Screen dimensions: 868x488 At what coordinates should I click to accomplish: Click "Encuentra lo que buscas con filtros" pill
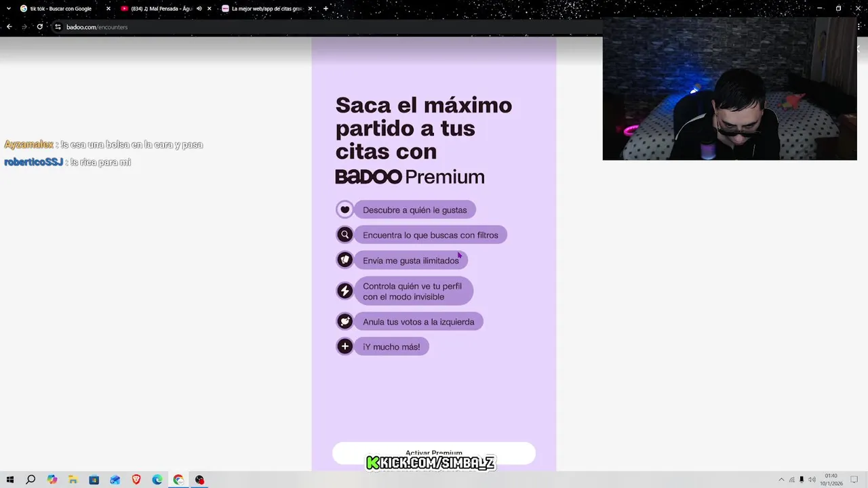tap(431, 235)
